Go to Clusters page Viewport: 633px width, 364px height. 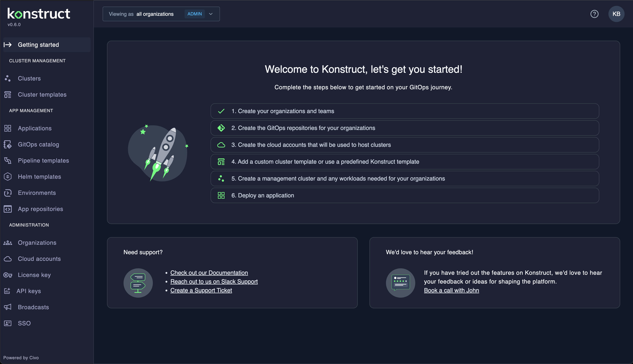point(47,78)
